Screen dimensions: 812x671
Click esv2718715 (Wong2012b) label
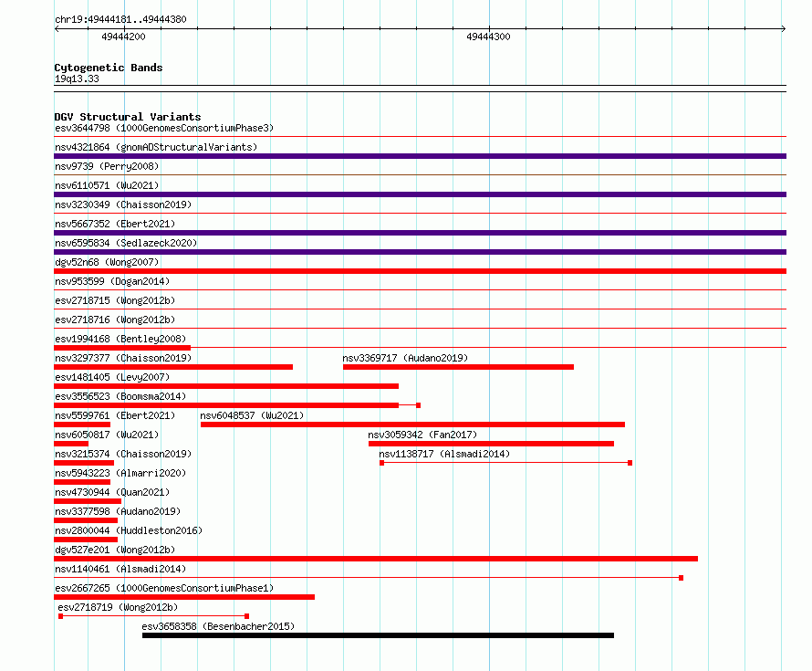click(x=115, y=300)
